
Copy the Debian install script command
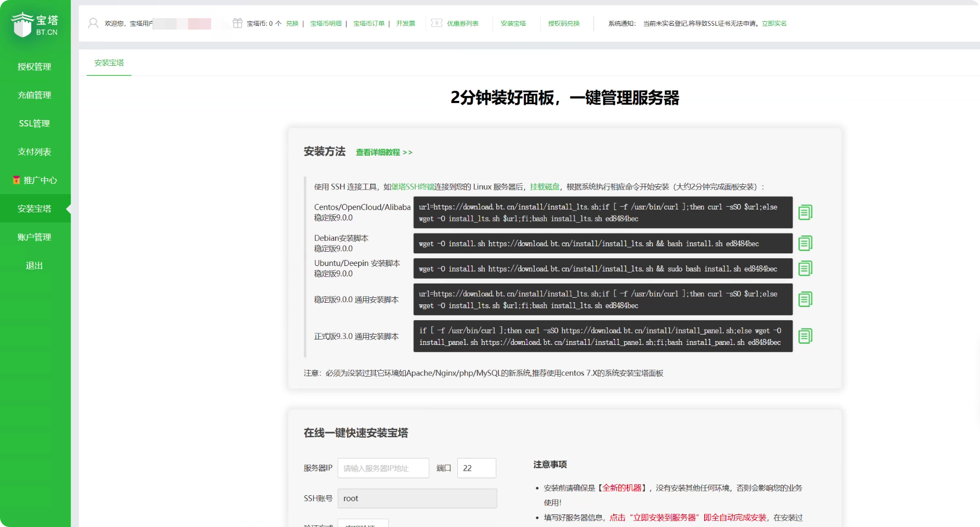(x=805, y=243)
